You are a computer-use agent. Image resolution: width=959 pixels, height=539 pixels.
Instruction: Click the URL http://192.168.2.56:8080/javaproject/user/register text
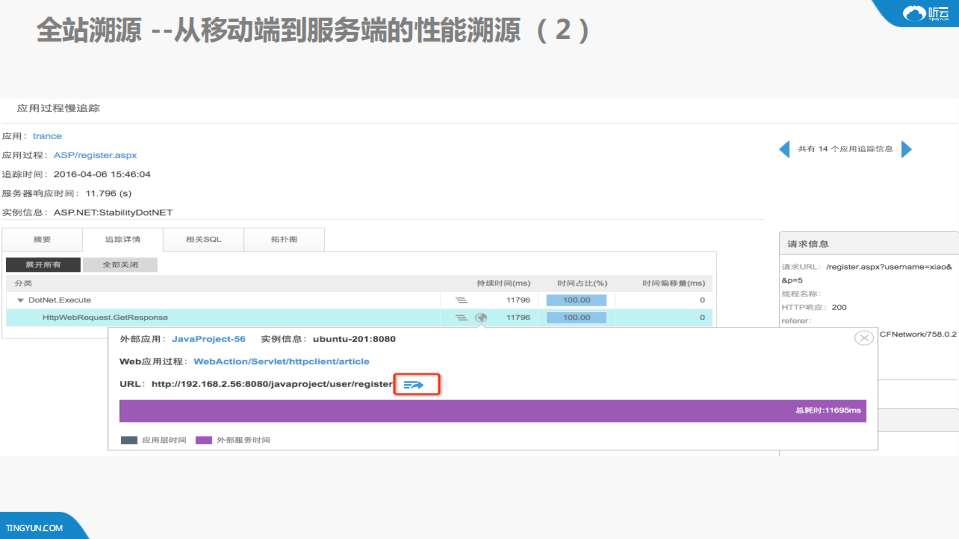272,384
